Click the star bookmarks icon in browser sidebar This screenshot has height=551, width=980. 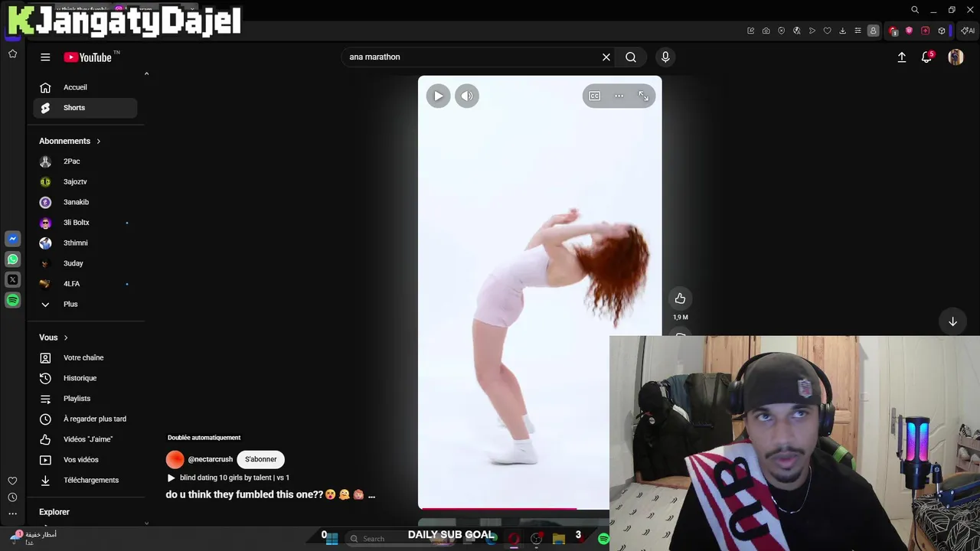tap(12, 54)
